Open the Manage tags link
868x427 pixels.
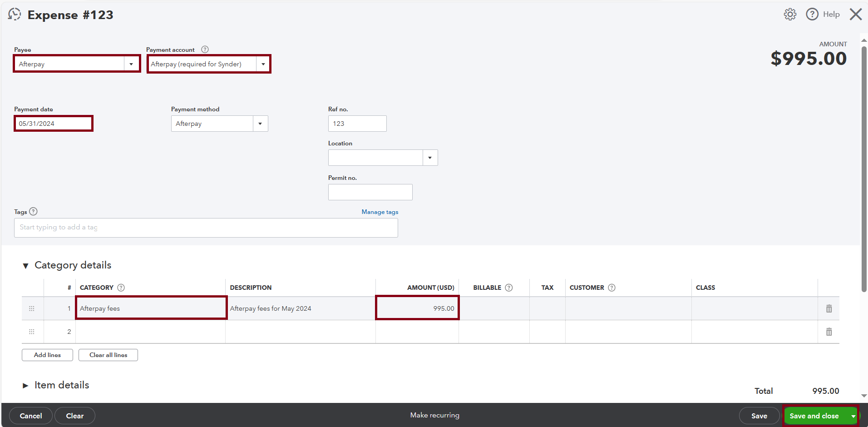pyautogui.click(x=380, y=212)
